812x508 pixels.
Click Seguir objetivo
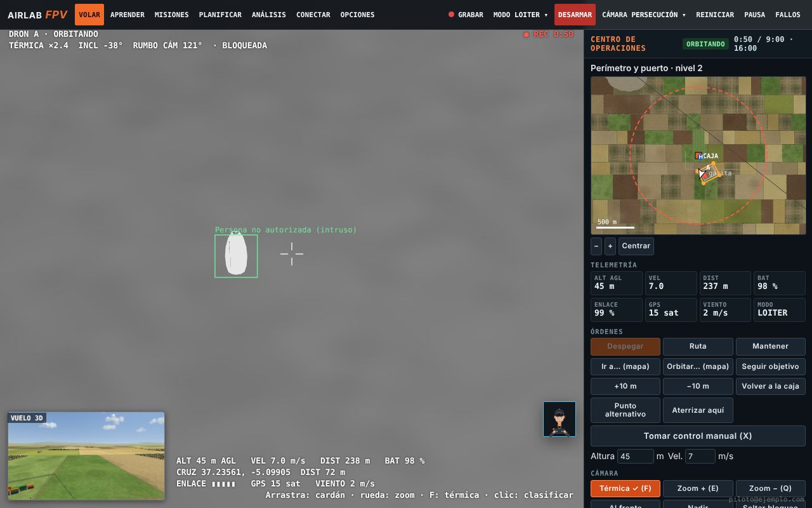coord(771,366)
